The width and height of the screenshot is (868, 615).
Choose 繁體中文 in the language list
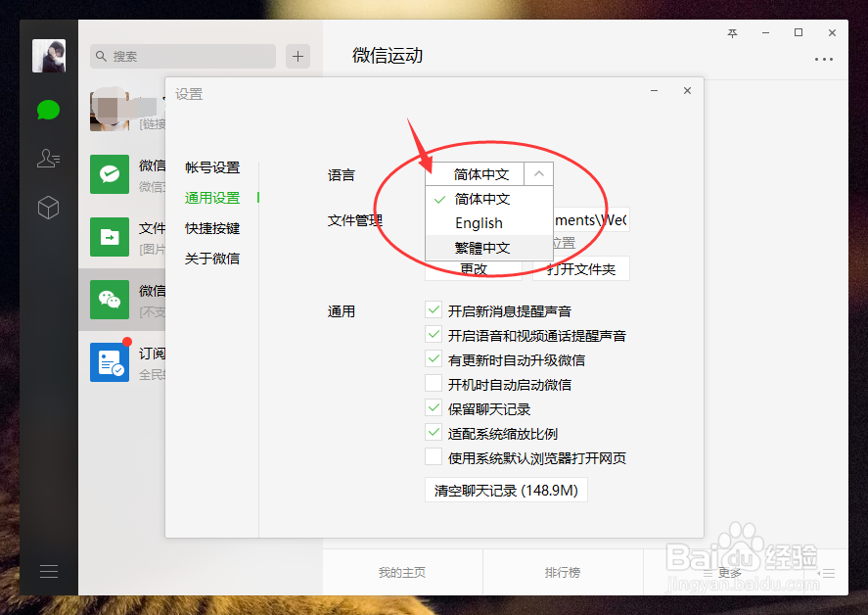pos(489,248)
